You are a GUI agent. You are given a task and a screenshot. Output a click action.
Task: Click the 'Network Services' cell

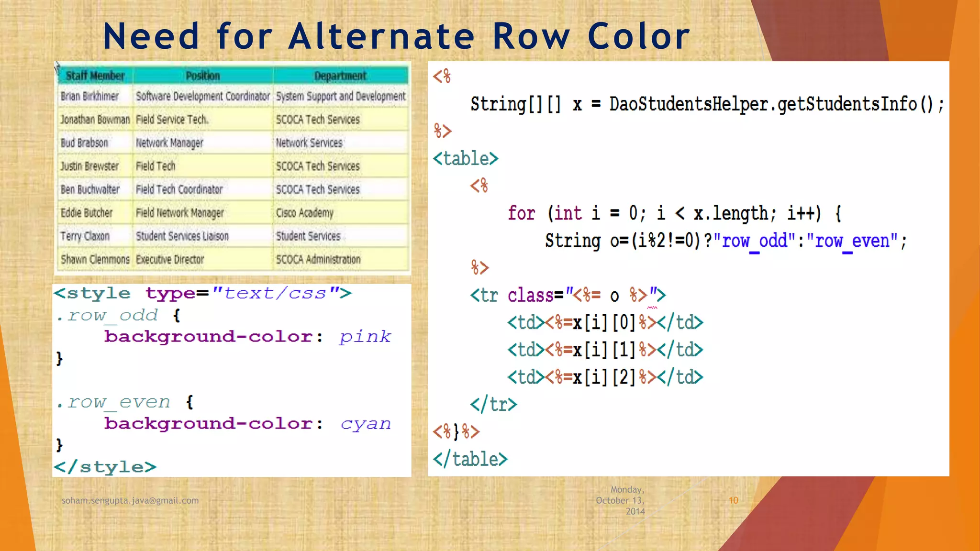pyautogui.click(x=341, y=143)
